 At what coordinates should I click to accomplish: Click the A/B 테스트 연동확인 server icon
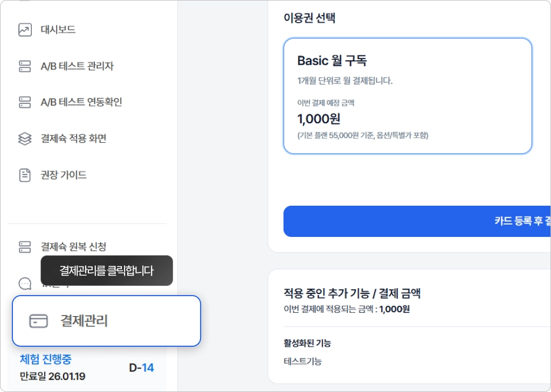[25, 102]
